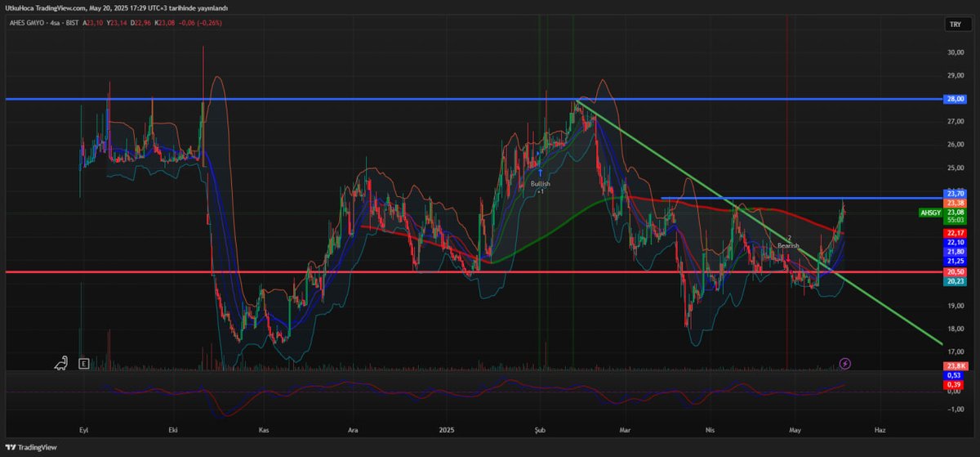Click the 'Eki' month label on time axis

[x=172, y=429]
